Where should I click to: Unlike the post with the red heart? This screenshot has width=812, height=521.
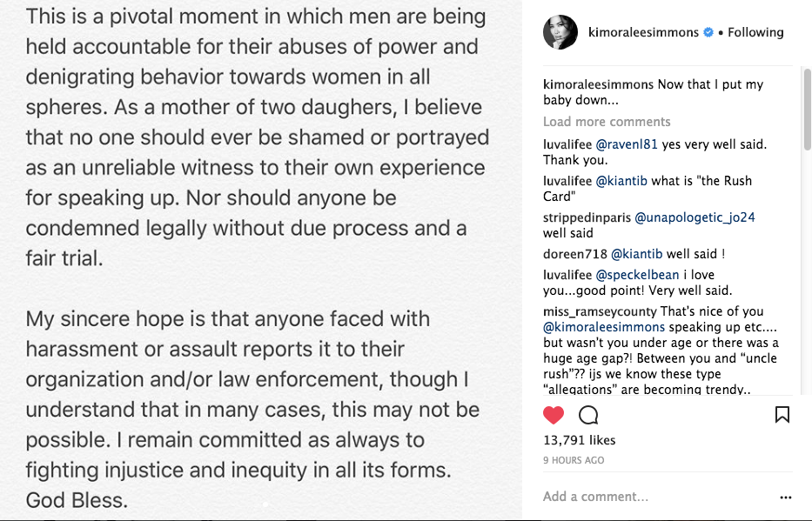[554, 415]
